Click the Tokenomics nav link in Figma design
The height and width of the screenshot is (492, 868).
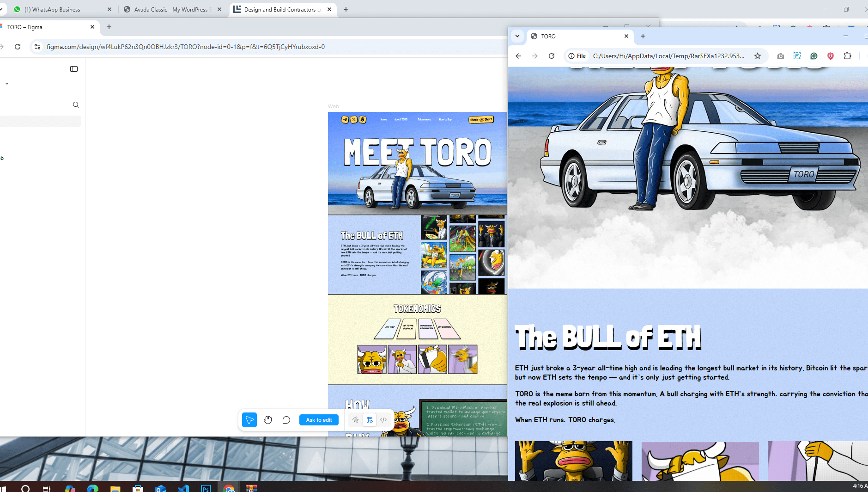[x=424, y=119]
